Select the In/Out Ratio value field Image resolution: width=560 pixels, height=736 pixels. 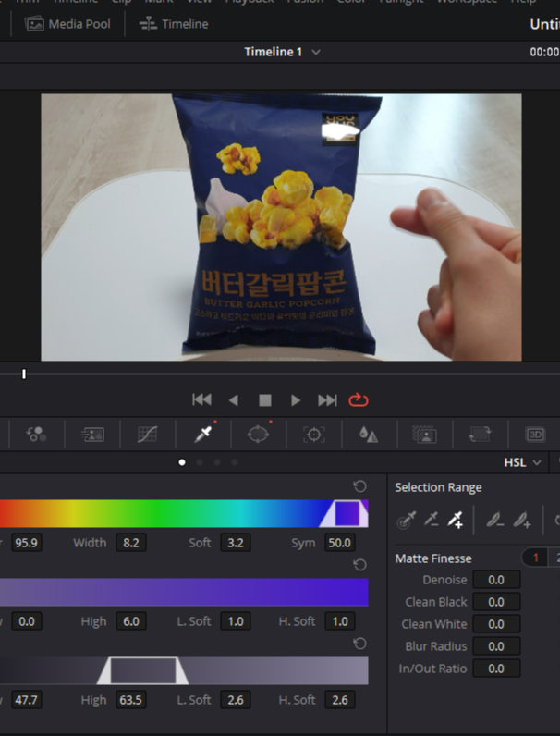[x=496, y=669]
